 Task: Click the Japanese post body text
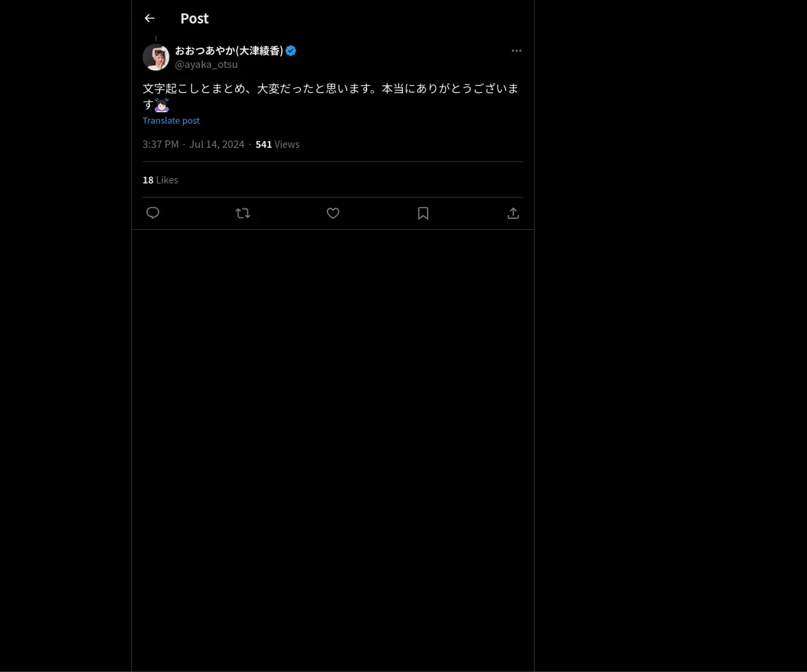tap(330, 89)
